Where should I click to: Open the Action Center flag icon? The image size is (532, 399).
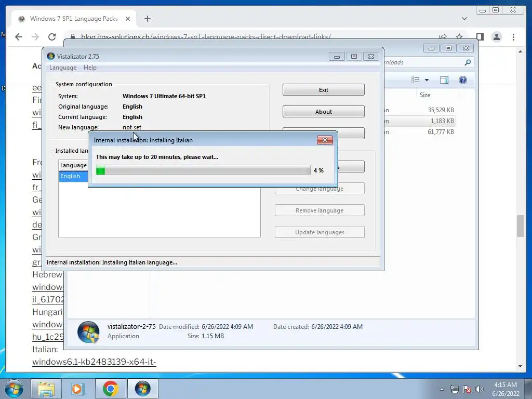point(467,389)
